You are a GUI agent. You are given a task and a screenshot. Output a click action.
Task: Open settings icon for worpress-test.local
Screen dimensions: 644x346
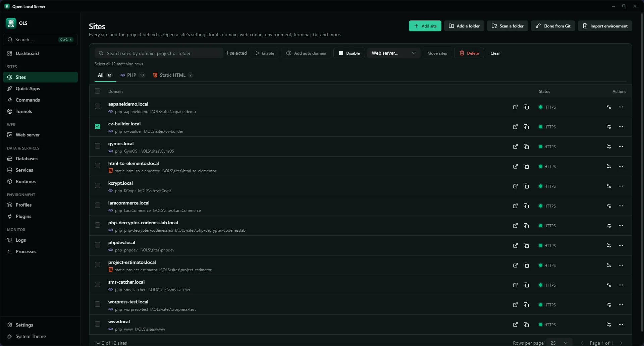click(609, 305)
